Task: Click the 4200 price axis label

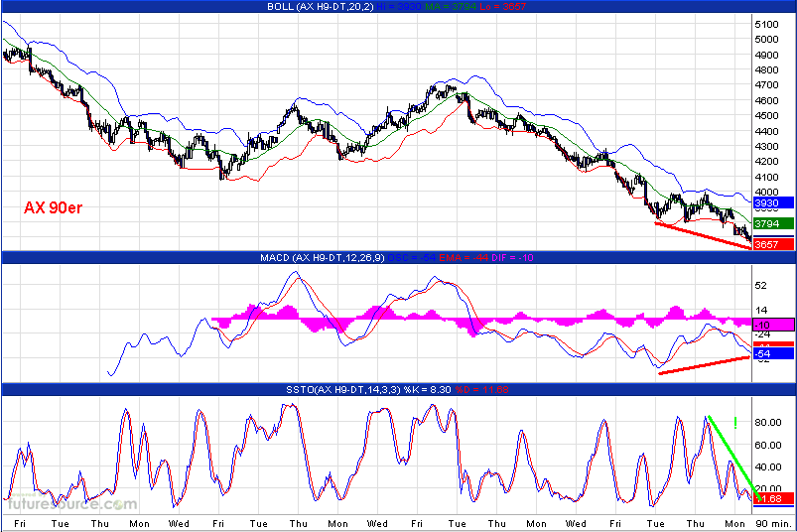Action: point(766,161)
